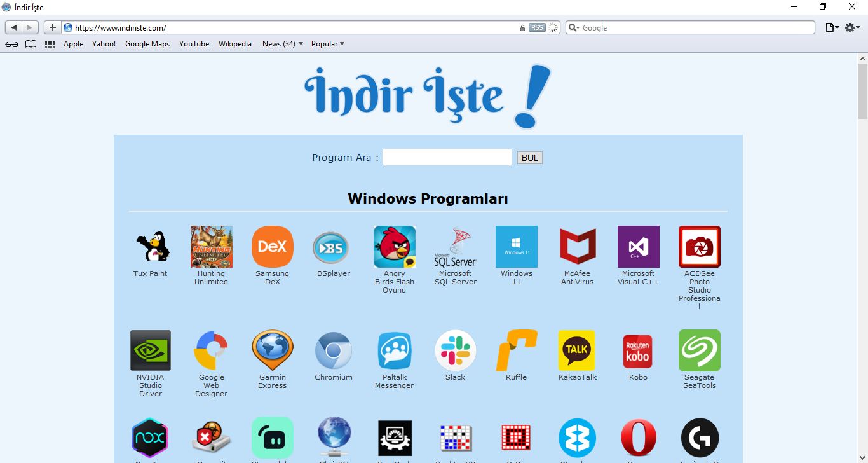Open the YouTube bookmark

(x=194, y=44)
